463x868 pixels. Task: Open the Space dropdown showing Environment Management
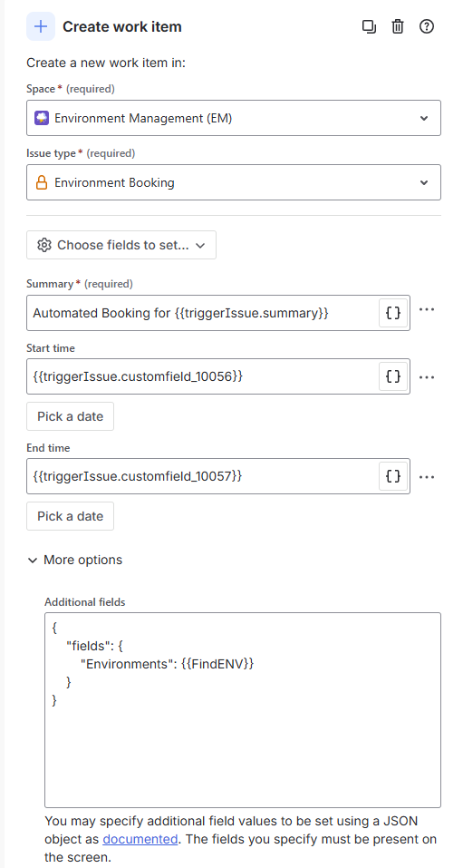tap(234, 118)
